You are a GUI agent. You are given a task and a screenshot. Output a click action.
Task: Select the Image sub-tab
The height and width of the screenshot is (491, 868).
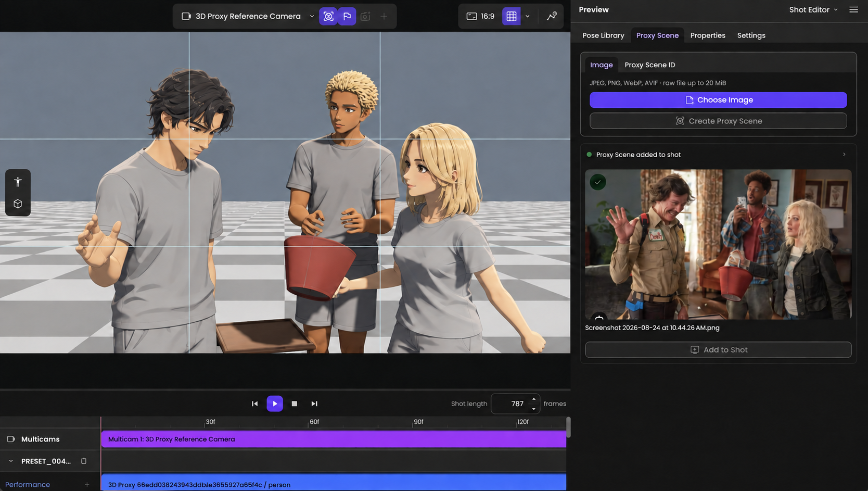[x=601, y=65]
